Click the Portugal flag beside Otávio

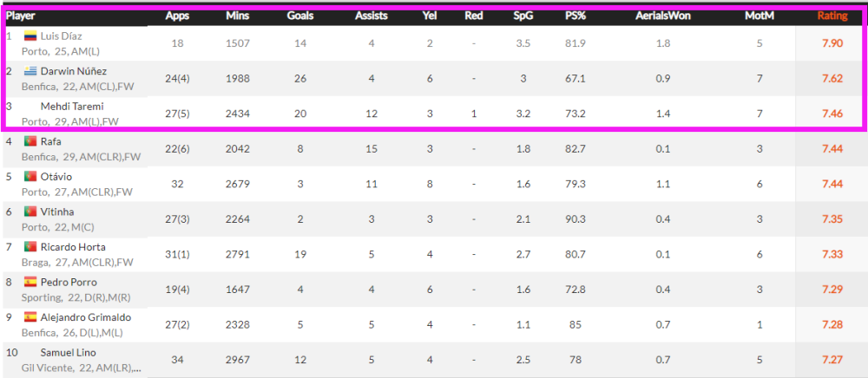30,177
